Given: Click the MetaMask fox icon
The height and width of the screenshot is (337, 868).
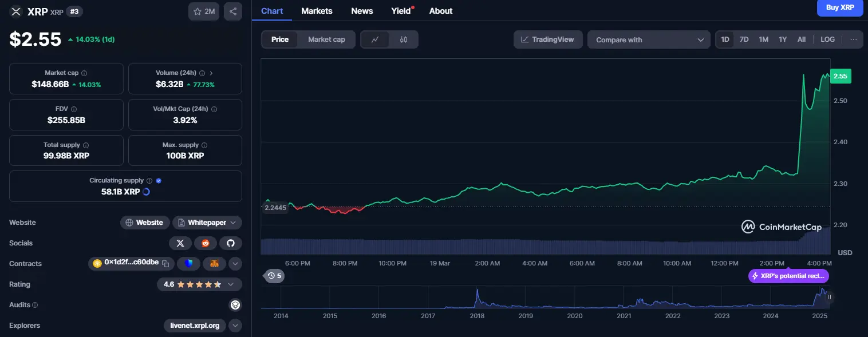Looking at the screenshot, I should tap(214, 264).
